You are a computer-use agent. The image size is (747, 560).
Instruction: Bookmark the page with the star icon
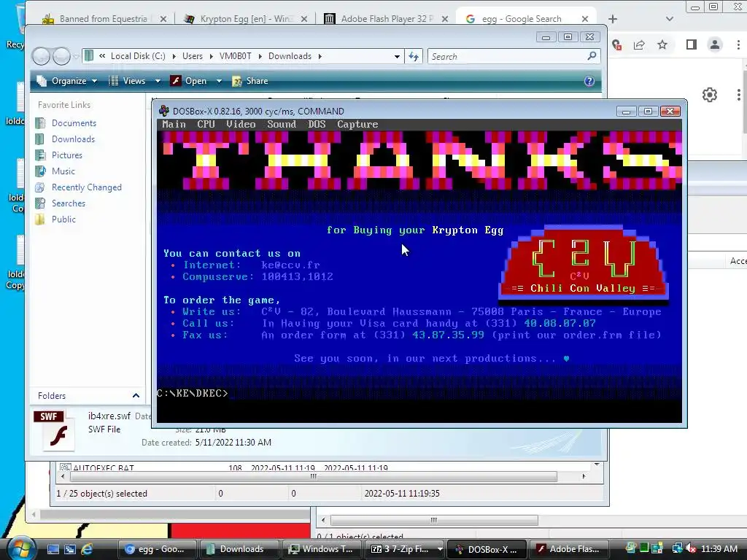(662, 44)
